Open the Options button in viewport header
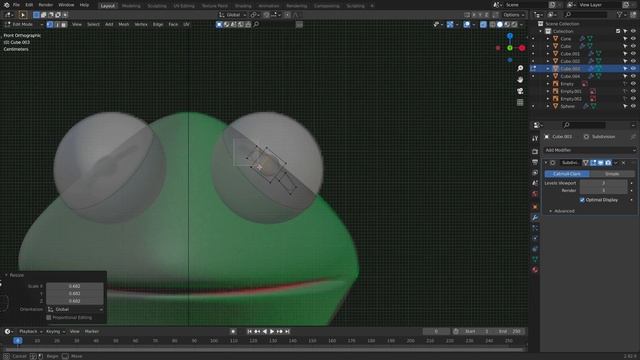 point(513,15)
